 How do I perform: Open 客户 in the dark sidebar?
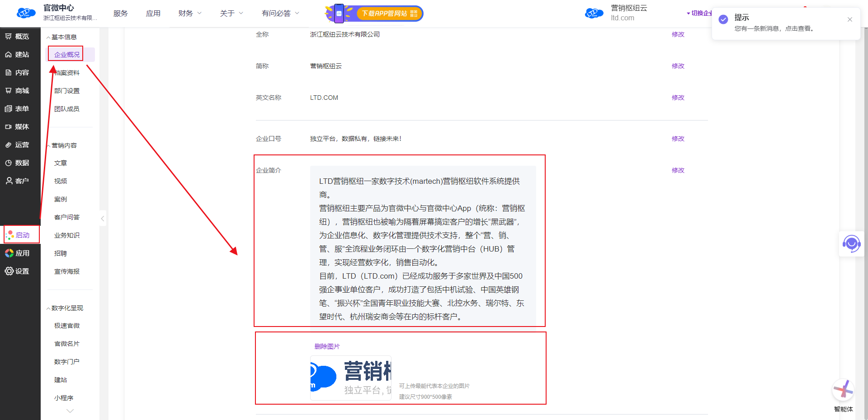point(17,181)
